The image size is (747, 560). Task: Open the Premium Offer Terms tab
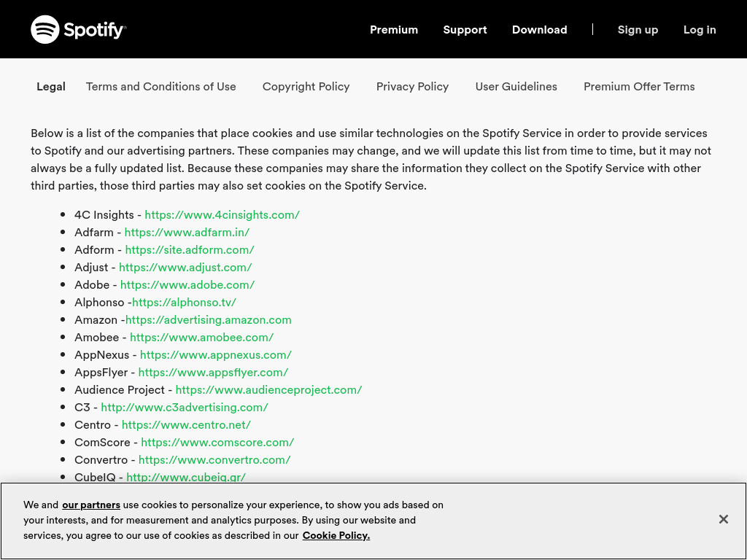click(639, 87)
